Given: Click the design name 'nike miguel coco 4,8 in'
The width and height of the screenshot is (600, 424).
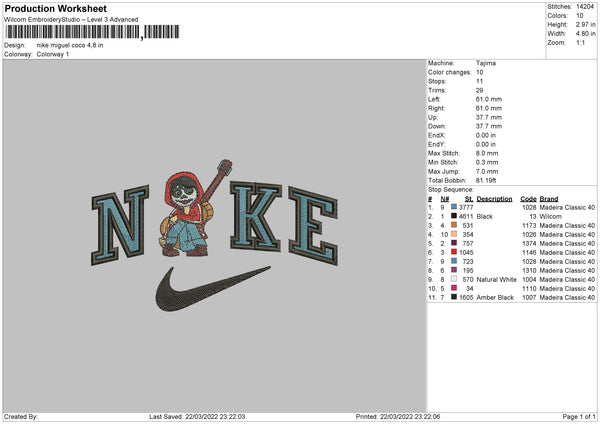Looking at the screenshot, I should (x=70, y=45).
